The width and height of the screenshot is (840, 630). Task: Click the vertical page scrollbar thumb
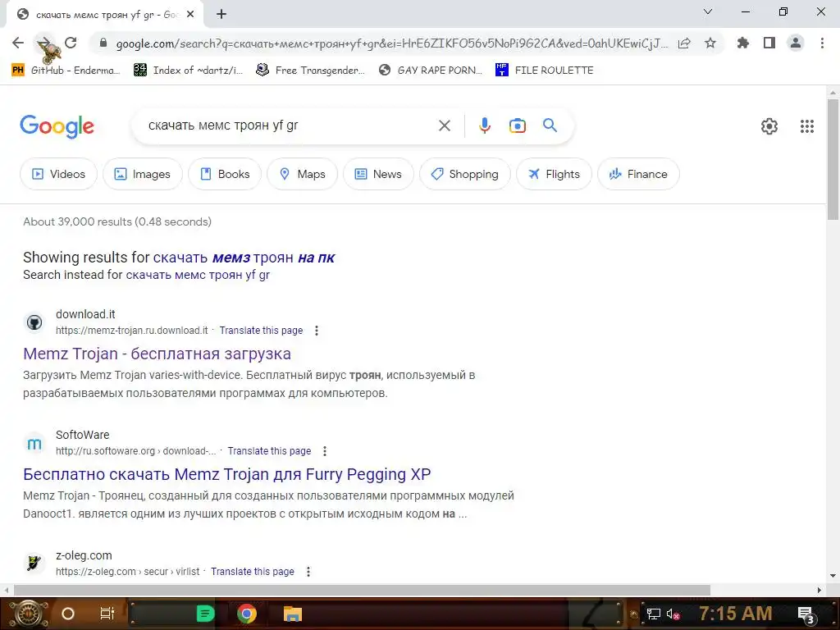[x=833, y=159]
